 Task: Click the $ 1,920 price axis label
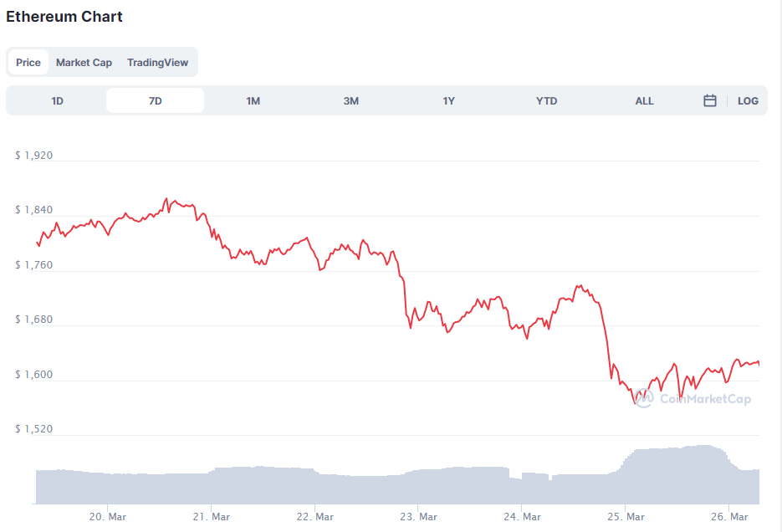(34, 155)
